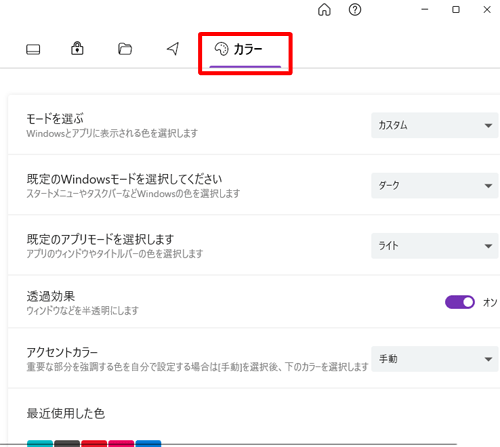Screen dimensions: 500x447
Task: Pick the red recently used color swatch
Action: pyautogui.click(x=94, y=444)
